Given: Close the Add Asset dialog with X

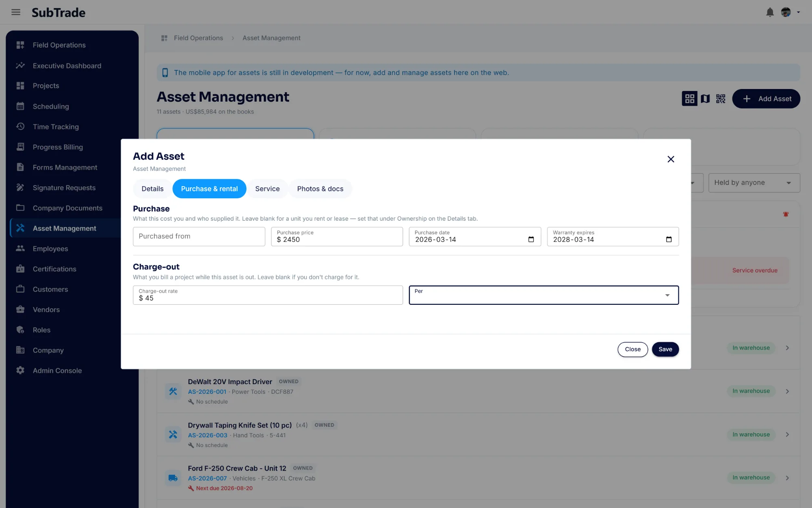Looking at the screenshot, I should click(671, 159).
